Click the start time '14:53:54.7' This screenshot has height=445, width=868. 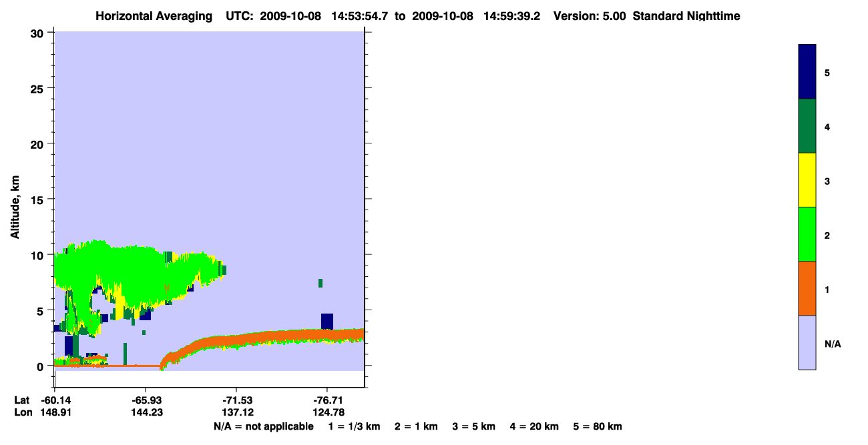(x=360, y=16)
